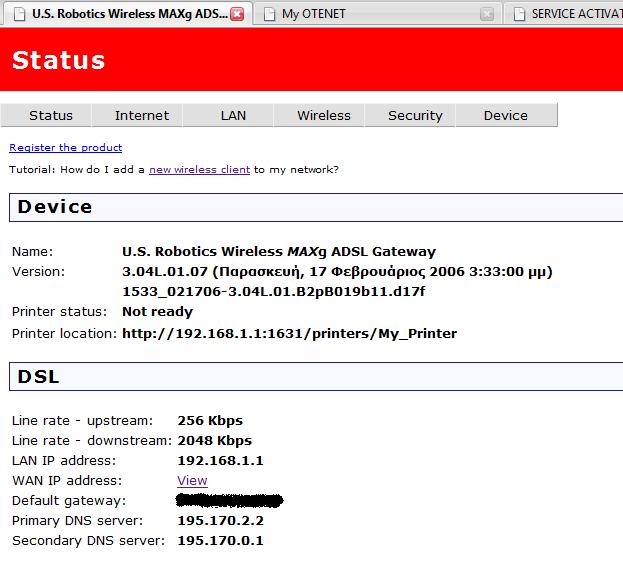This screenshot has width=623, height=567.
Task: Open the Wireless menu item
Action: coord(319,116)
